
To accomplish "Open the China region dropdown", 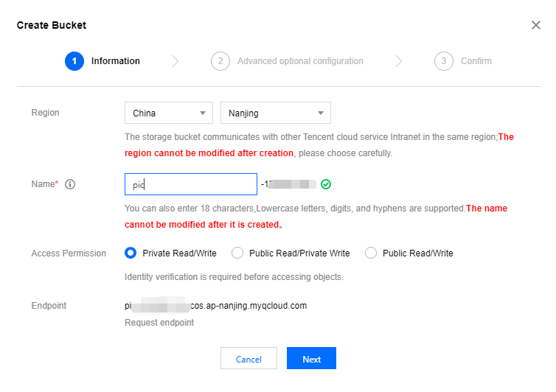I will coord(168,113).
